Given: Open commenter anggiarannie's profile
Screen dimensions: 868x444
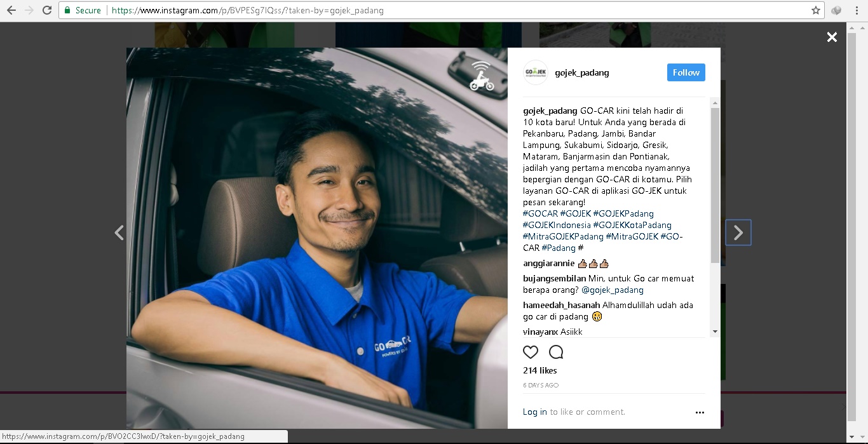Looking at the screenshot, I should click(548, 263).
